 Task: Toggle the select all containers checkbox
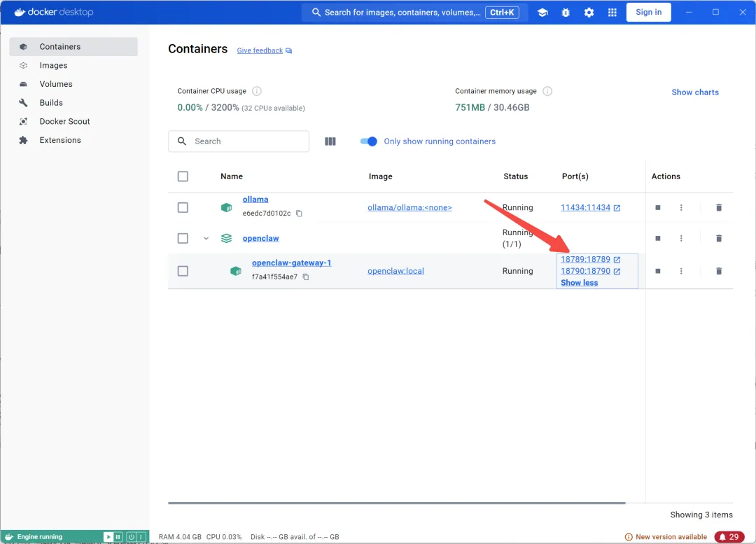point(183,176)
